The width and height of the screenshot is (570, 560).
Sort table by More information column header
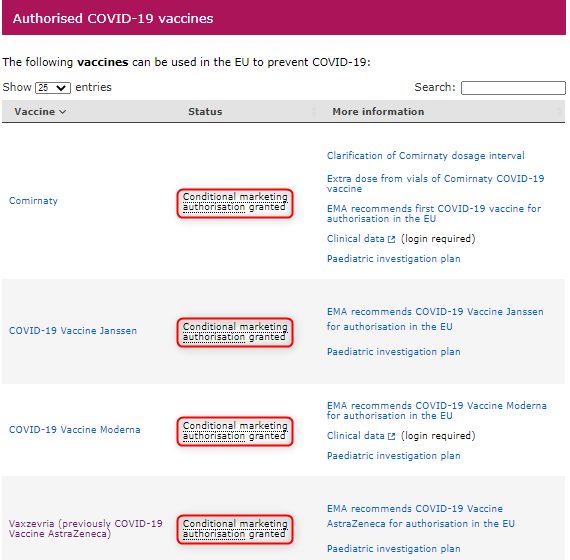tap(378, 112)
